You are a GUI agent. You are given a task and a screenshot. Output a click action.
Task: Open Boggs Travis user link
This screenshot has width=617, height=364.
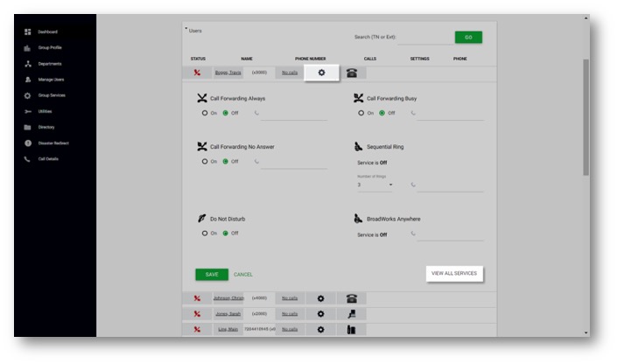click(228, 73)
